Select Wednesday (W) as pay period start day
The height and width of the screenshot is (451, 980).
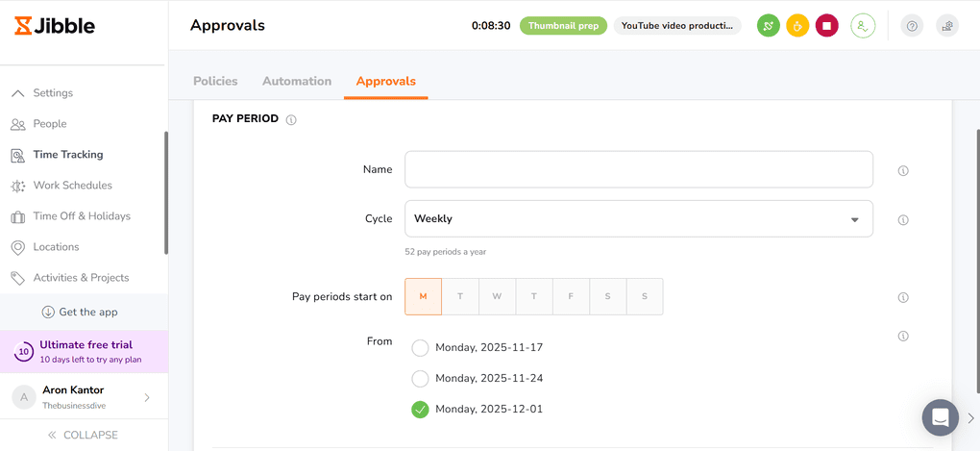click(x=497, y=296)
